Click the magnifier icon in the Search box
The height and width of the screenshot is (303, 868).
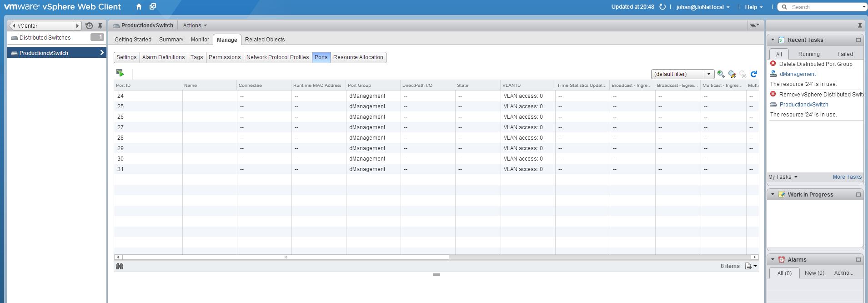[784, 7]
